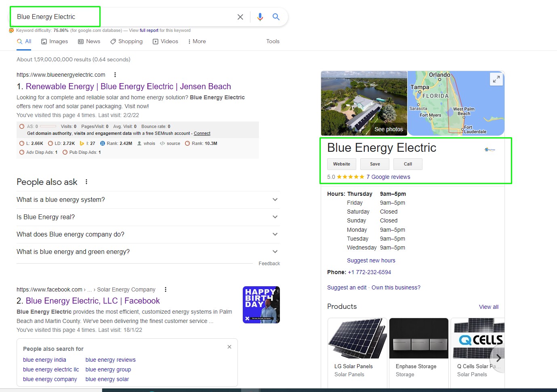
Task: Click blue energy india suggestion
Action: (44, 360)
